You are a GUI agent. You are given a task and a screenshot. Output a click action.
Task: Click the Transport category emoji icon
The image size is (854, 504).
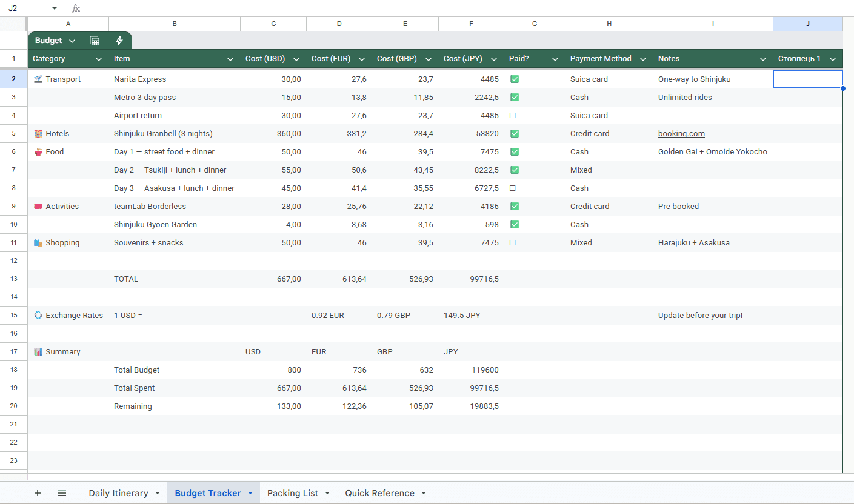pyautogui.click(x=38, y=79)
